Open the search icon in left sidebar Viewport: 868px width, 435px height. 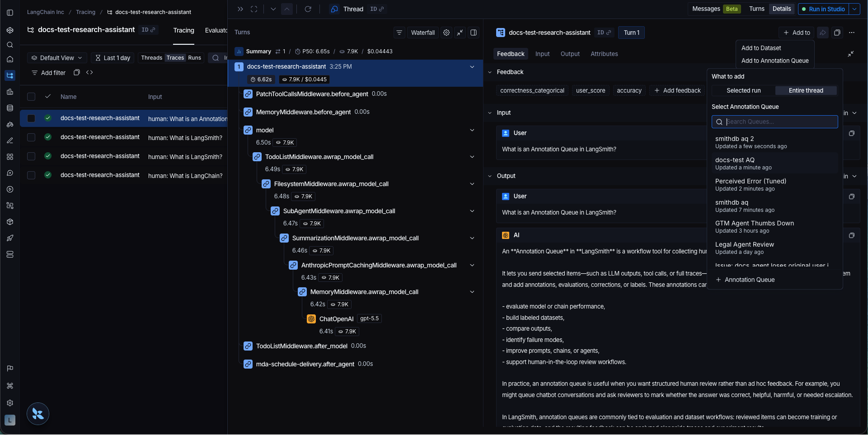tap(10, 45)
